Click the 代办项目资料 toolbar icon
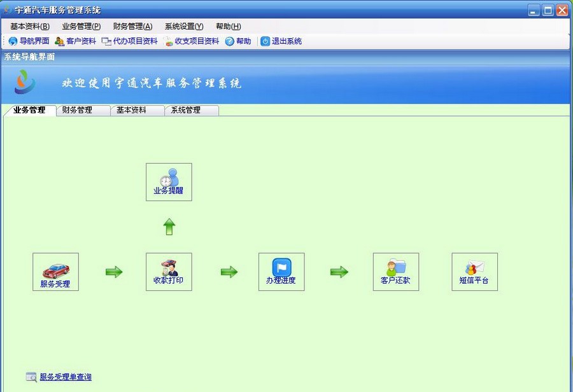 click(130, 41)
